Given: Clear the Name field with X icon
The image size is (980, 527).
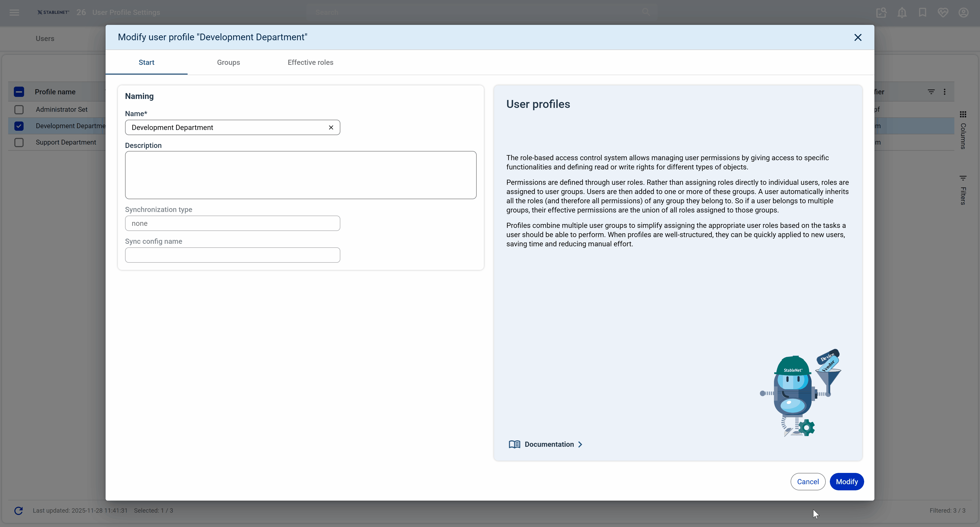Looking at the screenshot, I should [331, 127].
